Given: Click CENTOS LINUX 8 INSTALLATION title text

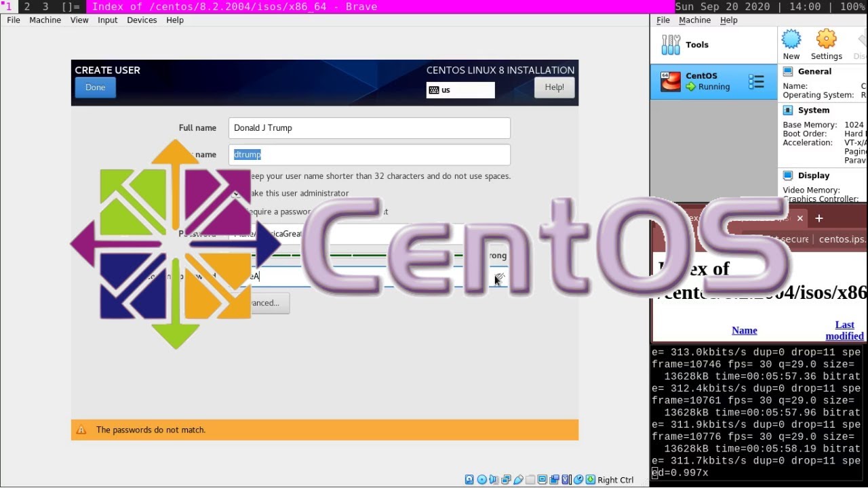Looking at the screenshot, I should (500, 70).
